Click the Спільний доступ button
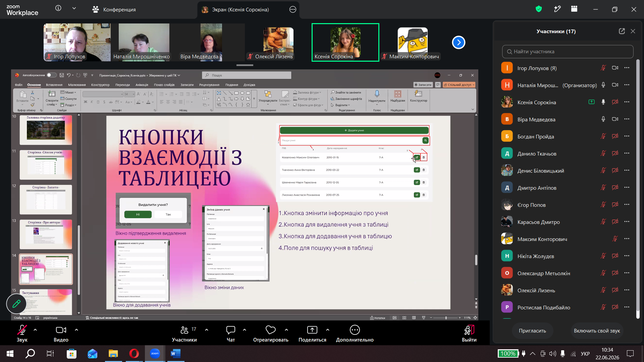Screen dimensions: 644x362 (x=459, y=85)
